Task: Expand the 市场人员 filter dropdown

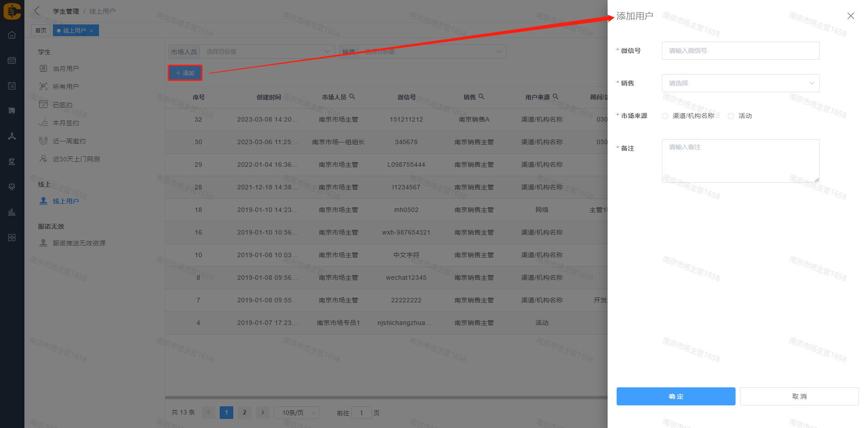Action: (267, 52)
